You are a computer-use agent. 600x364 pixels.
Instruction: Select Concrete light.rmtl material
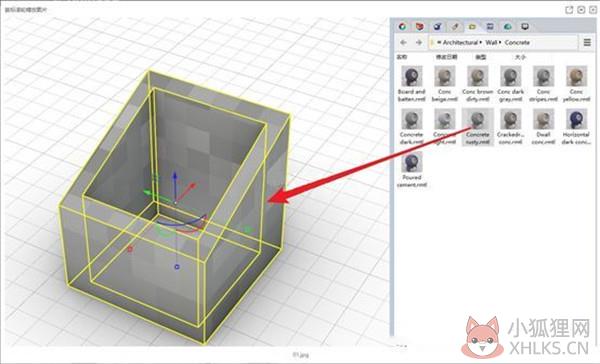(x=445, y=126)
